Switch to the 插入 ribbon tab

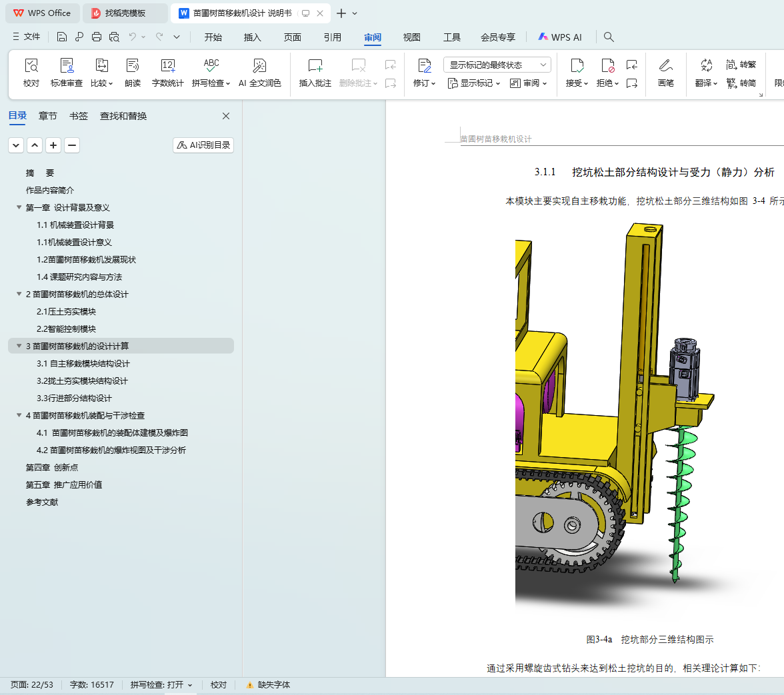pyautogui.click(x=253, y=37)
